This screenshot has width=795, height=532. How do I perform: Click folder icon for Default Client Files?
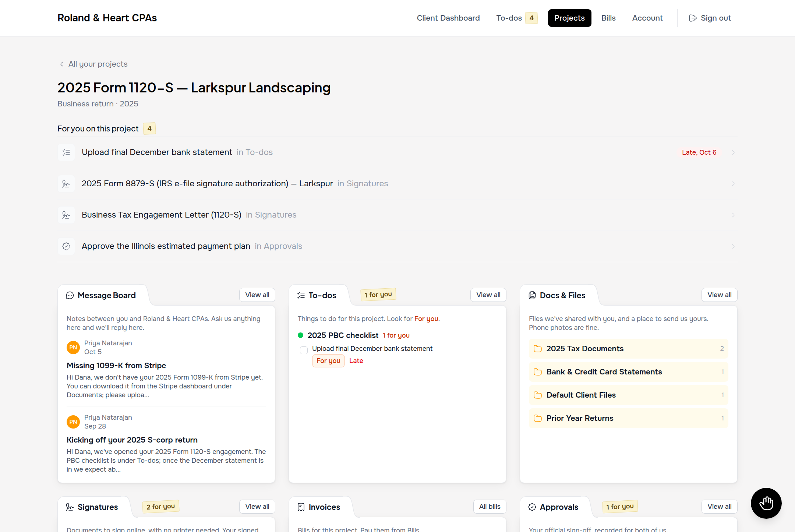[538, 395]
